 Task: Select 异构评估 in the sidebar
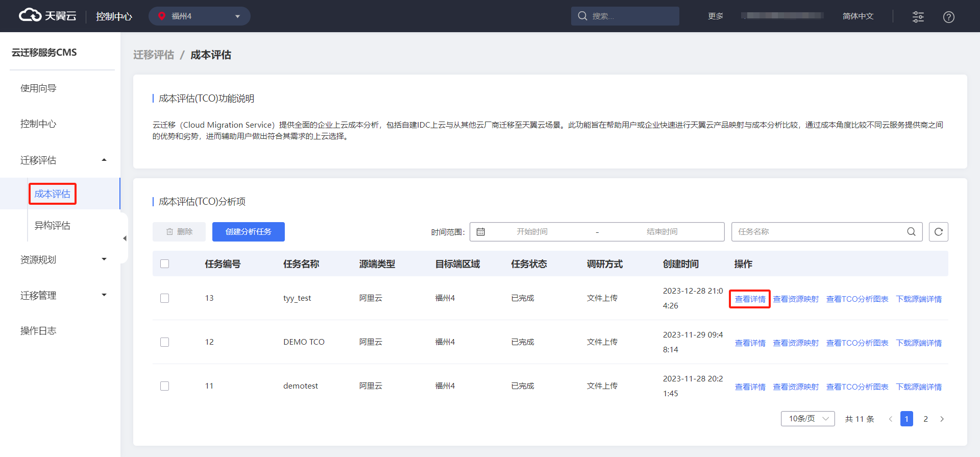[x=52, y=226]
